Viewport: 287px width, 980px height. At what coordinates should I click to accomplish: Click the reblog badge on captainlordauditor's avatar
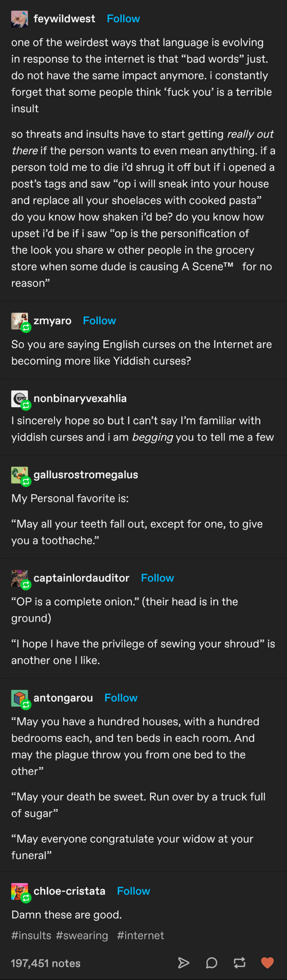[x=26, y=585]
